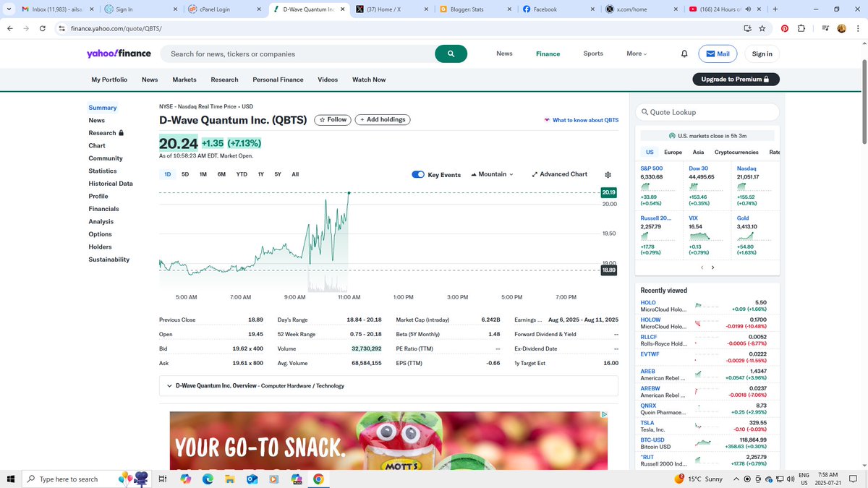
Task: Open the Chrome profile avatar
Action: pyautogui.click(x=842, y=28)
